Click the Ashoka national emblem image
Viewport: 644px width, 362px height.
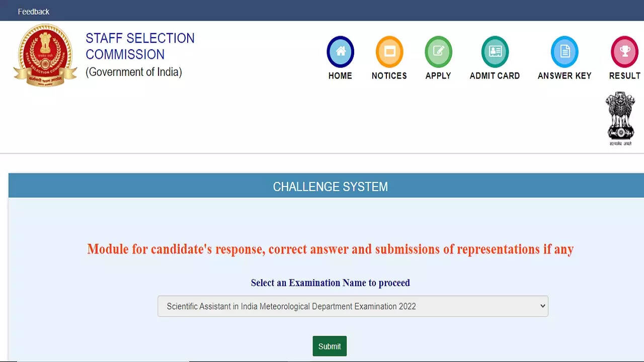point(620,118)
